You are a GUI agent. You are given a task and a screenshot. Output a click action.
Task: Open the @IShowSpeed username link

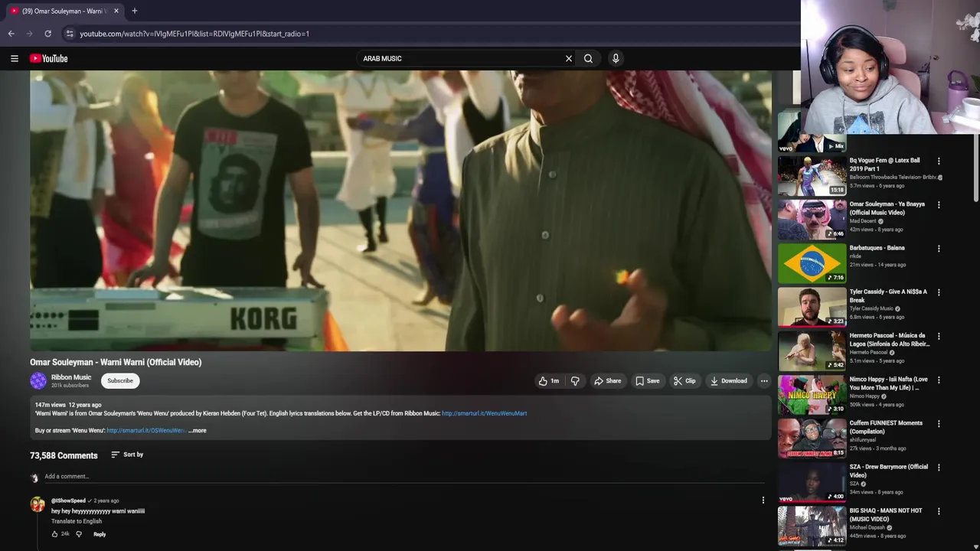(68, 500)
